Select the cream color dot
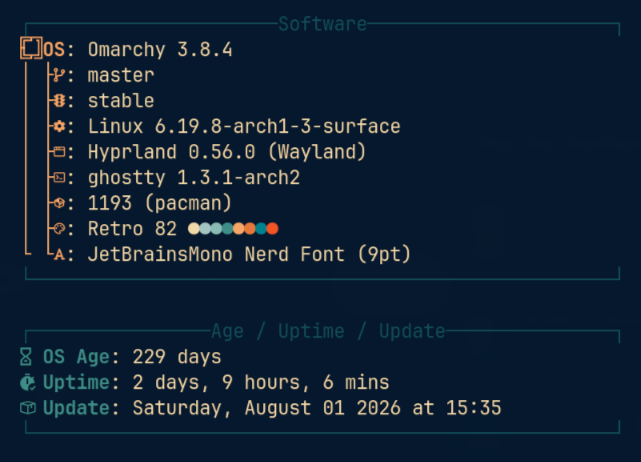Viewport: 641px width, 462px height. click(x=194, y=229)
